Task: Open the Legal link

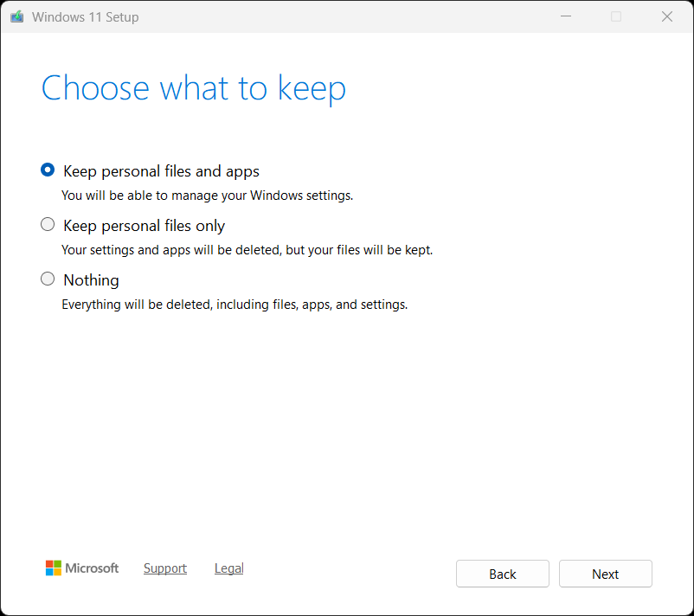Action: pos(228,568)
